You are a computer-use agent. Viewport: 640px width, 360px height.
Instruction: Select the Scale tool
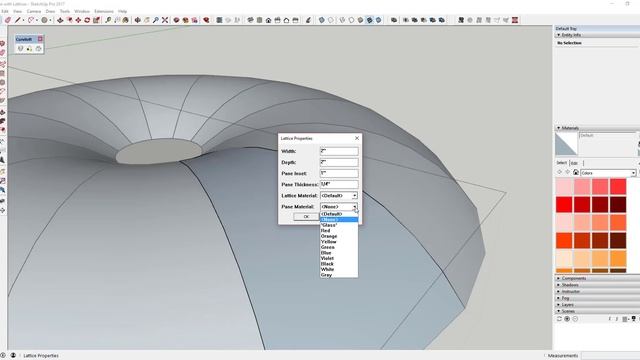pyautogui.click(x=96, y=20)
